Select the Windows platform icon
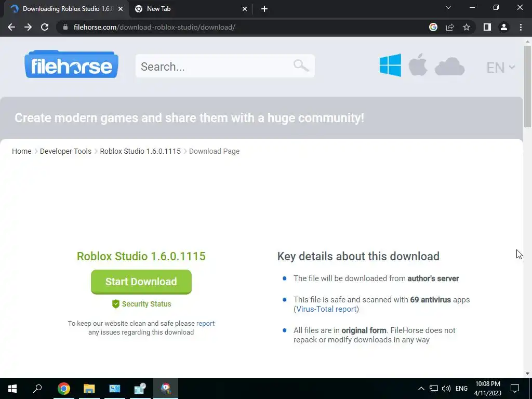This screenshot has height=399, width=532. (x=390, y=65)
